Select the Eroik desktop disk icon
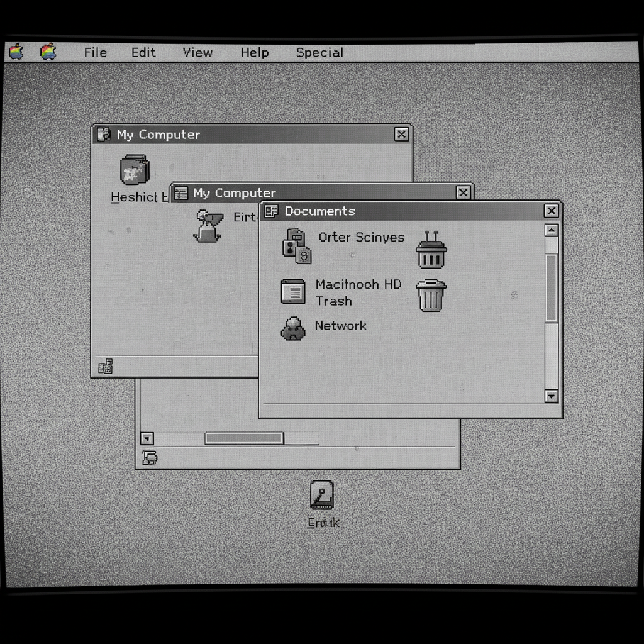This screenshot has width=644, height=644. point(322,496)
